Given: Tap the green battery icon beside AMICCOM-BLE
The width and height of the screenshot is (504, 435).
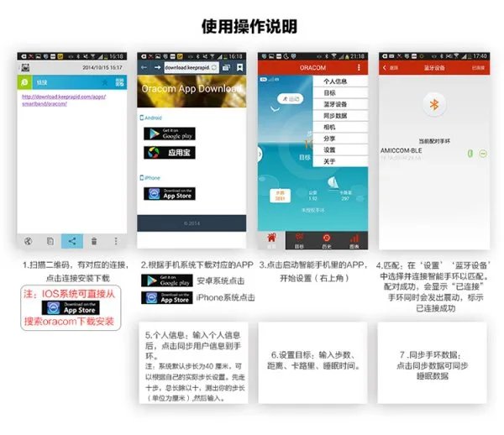Looking at the screenshot, I should pos(470,154).
